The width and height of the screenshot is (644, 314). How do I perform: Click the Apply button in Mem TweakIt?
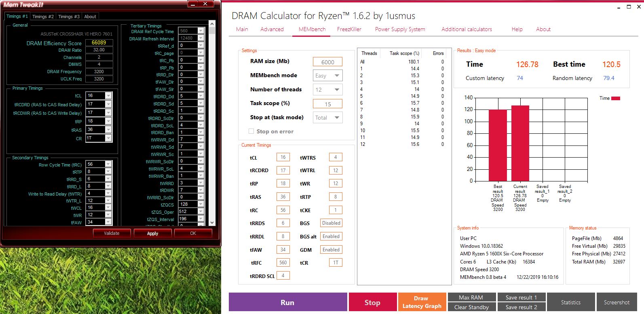[152, 233]
